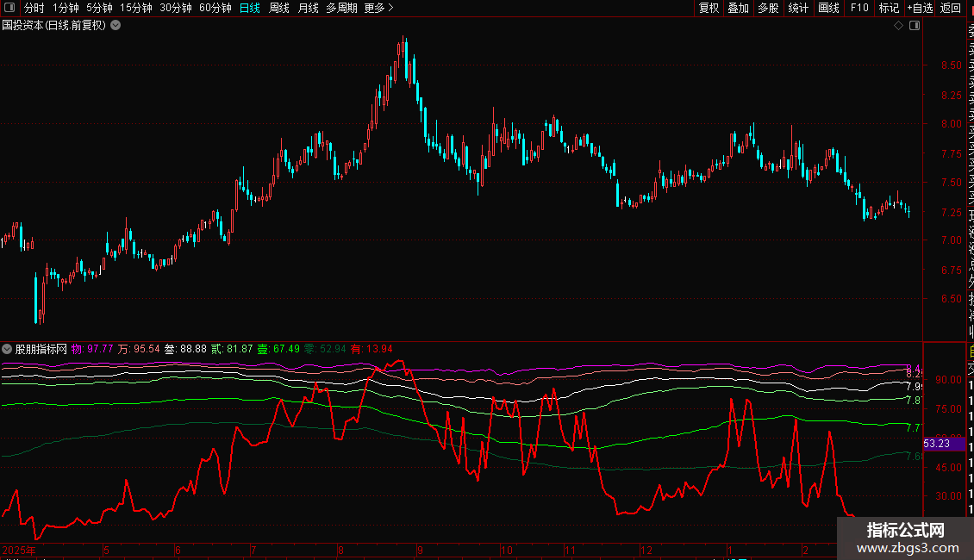The image size is (974, 560).
Task: Click the 8.00 price axis label
Action: coord(951,123)
